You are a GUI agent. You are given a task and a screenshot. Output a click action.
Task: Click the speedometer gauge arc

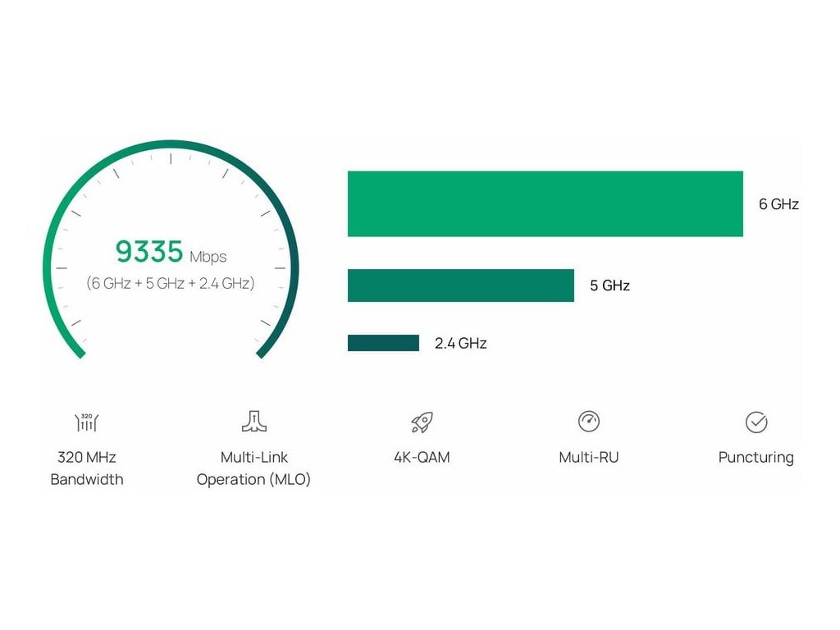[171, 145]
